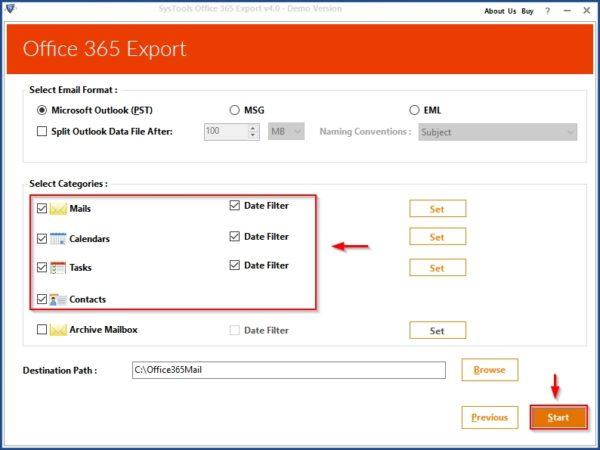Screen dimensions: 600x450
Task: Open the help question mark
Action: coord(548,11)
